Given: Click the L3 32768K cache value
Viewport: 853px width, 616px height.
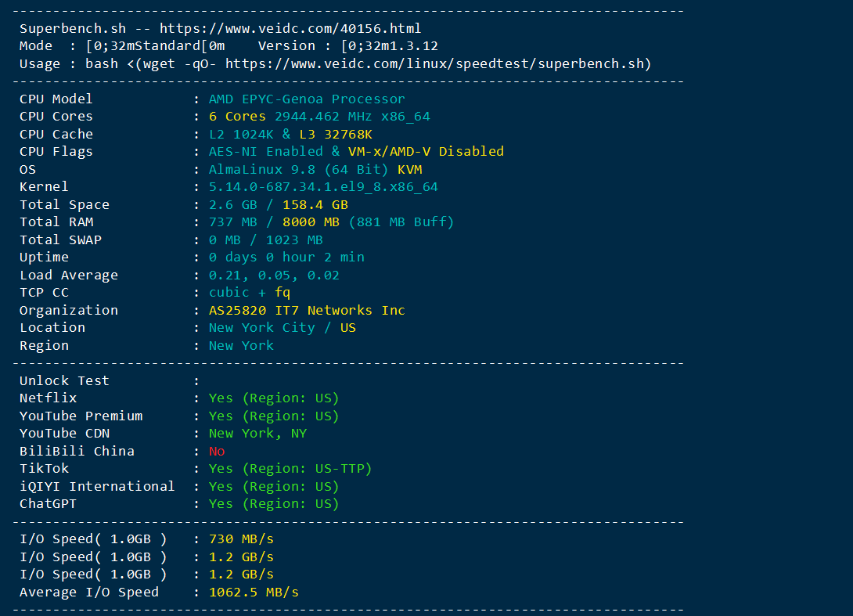Looking at the screenshot, I should [336, 135].
